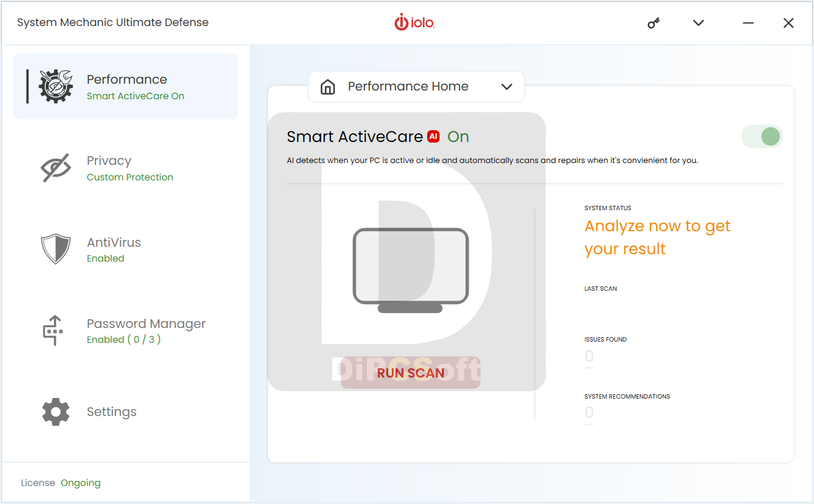The image size is (814, 504).
Task: Click the LAST SCAN label
Action: click(x=601, y=289)
